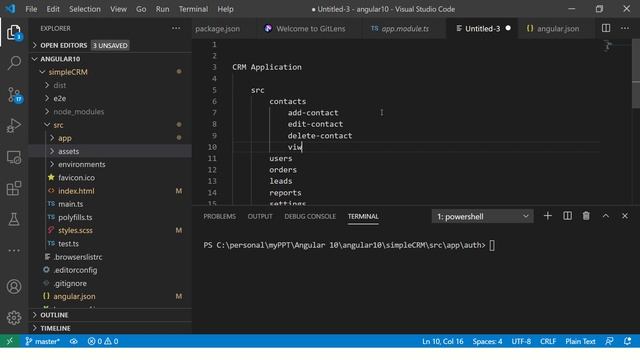Open the Remote Explorer view
This screenshot has width=640, height=360.
[14, 157]
